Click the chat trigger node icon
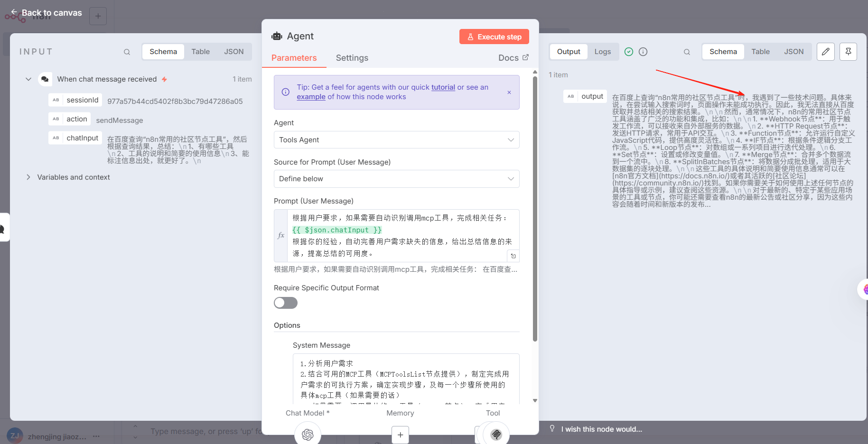Screen dimensions: 868x444 tap(45, 79)
